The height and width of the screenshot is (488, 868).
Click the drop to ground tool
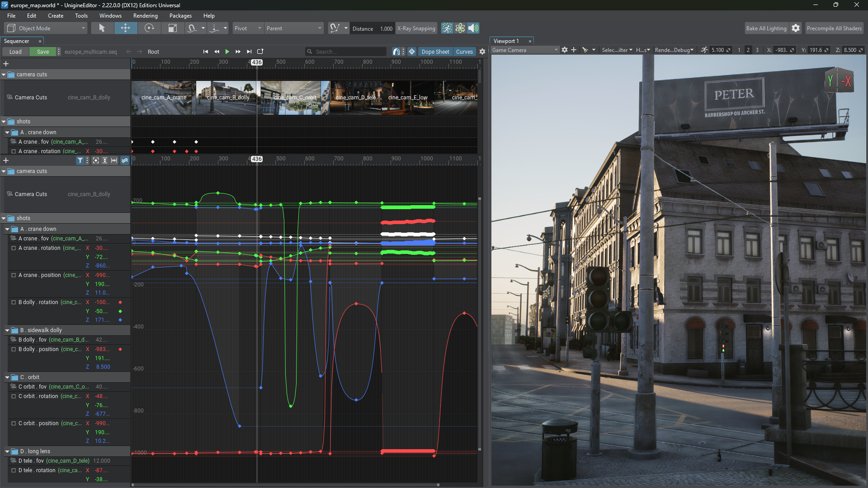(215, 28)
